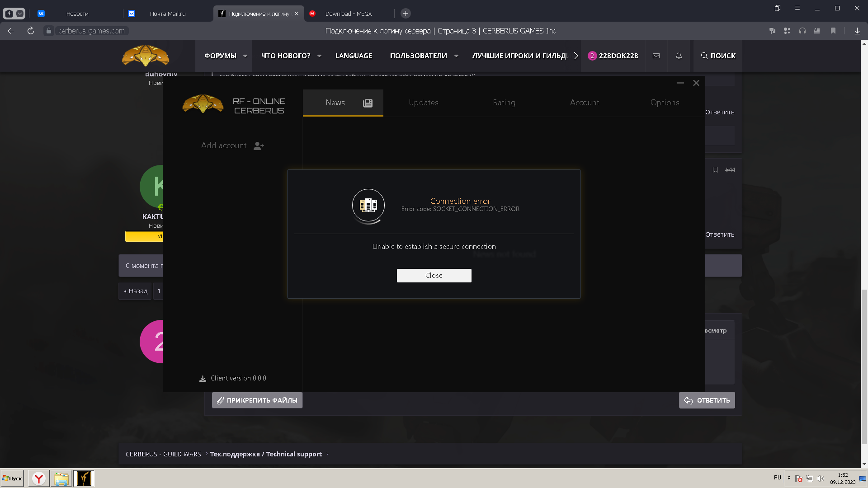The width and height of the screenshot is (868, 488).
Task: Reload the page
Action: pyautogui.click(x=30, y=31)
